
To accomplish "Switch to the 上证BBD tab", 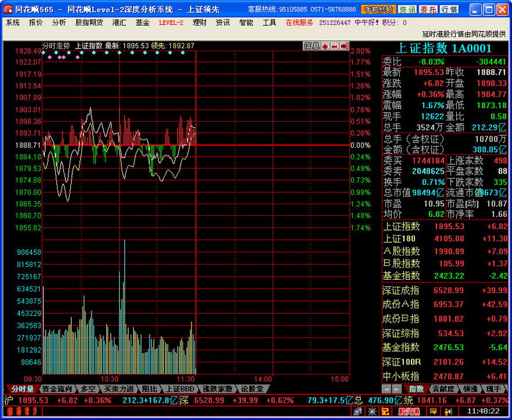I will point(180,389).
